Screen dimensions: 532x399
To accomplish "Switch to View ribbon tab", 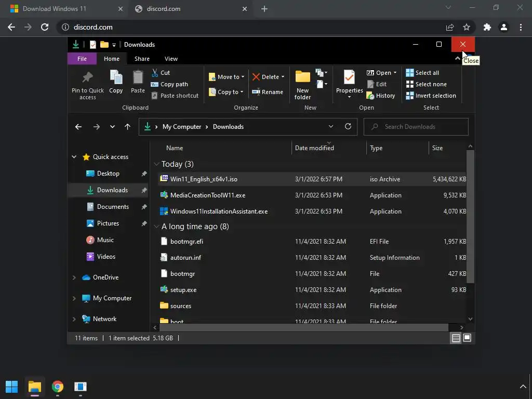I will click(x=171, y=59).
